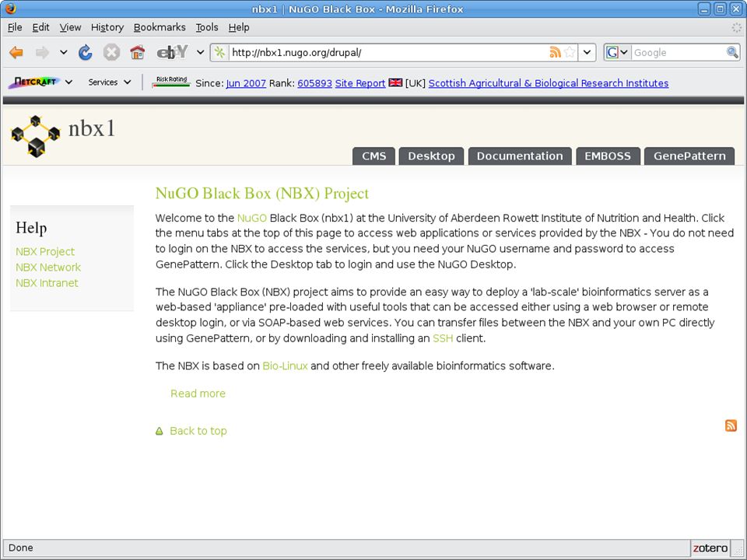The image size is (747, 560).
Task: Switch to the Desktop tab
Action: pos(431,156)
